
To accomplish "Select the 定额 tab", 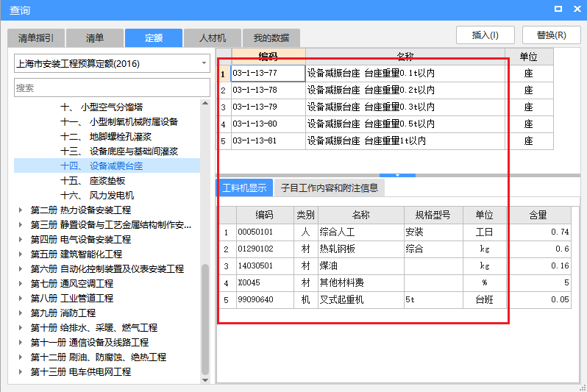I will (154, 38).
